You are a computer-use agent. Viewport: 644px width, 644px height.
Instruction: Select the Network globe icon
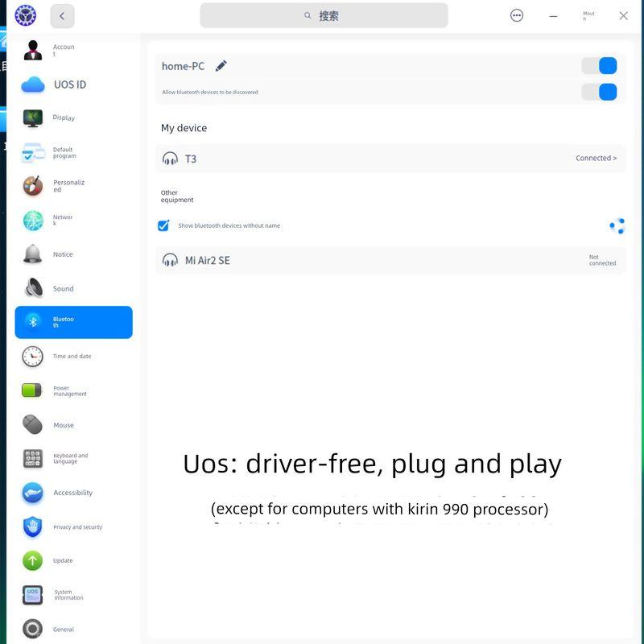click(33, 221)
